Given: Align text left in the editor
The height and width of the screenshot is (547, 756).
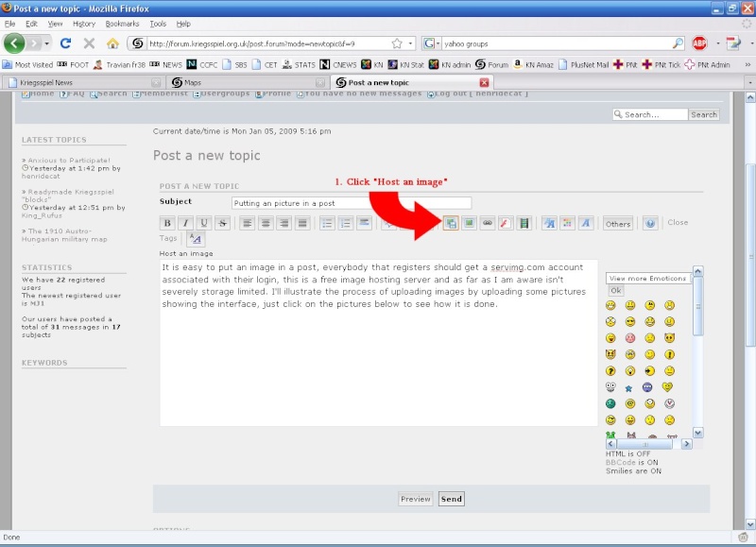Looking at the screenshot, I should pos(248,223).
